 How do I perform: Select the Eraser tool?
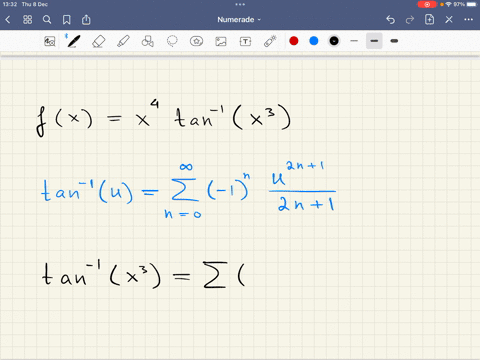pos(98,41)
